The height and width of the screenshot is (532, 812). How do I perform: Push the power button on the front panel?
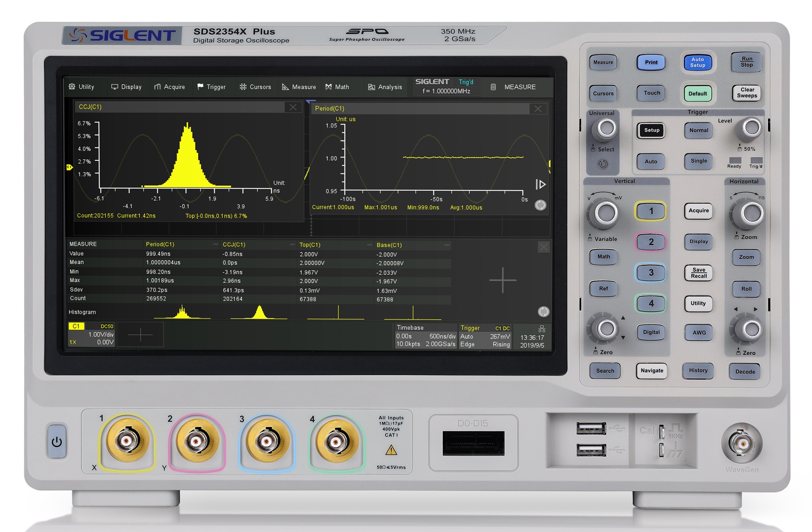57,442
